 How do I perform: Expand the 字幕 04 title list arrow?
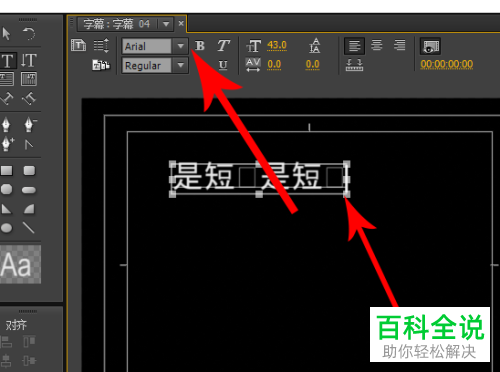(166, 24)
